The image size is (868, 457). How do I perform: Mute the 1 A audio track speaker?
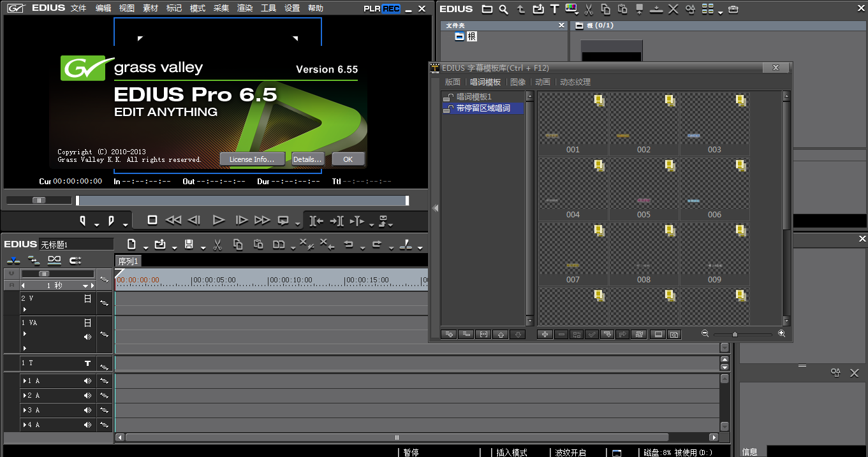pos(88,381)
